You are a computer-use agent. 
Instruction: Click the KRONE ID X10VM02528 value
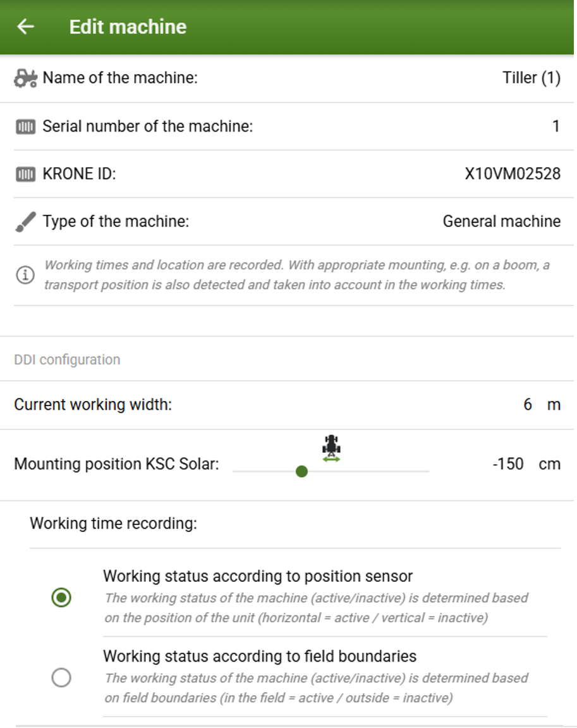pos(512,174)
